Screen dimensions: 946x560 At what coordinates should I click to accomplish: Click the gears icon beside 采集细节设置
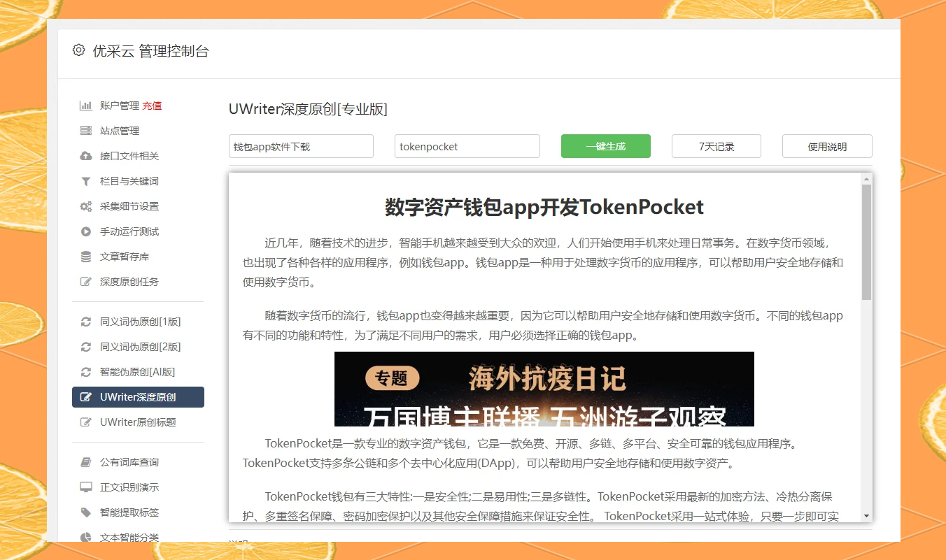(x=86, y=206)
